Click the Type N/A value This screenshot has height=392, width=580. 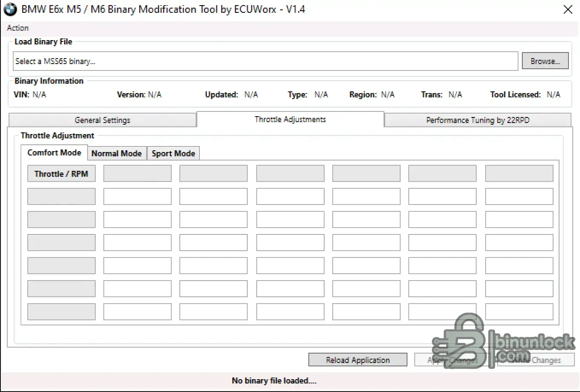(x=321, y=94)
